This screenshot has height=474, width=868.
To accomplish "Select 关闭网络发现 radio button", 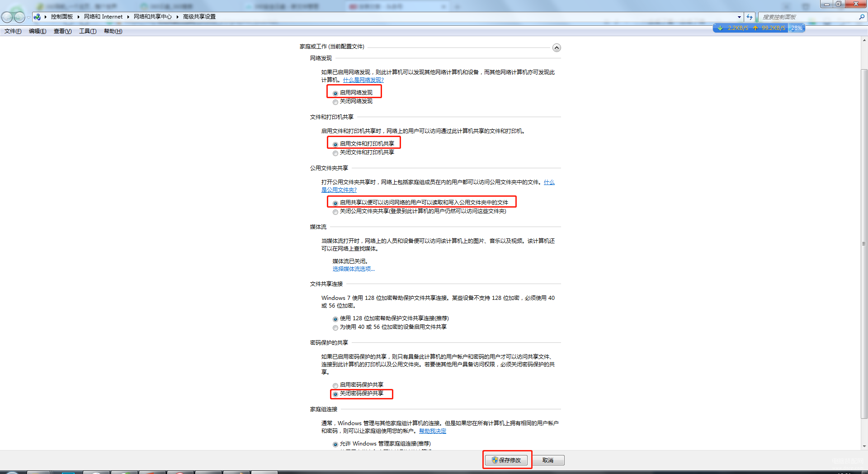I will (x=335, y=102).
